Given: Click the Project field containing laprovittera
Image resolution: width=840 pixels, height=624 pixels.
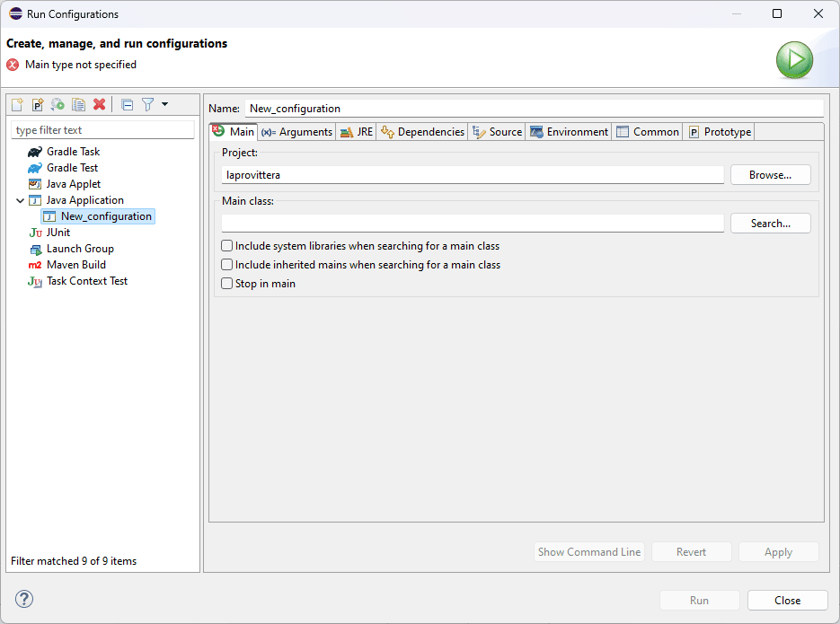Looking at the screenshot, I should click(473, 175).
